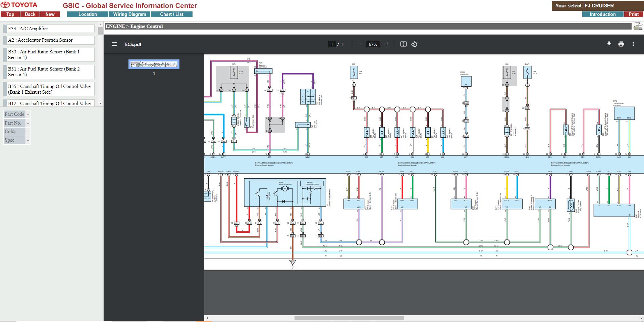Image resolution: width=644 pixels, height=322 pixels.
Task: Click the Mass Air Flow Meter box
Action: tap(614, 211)
